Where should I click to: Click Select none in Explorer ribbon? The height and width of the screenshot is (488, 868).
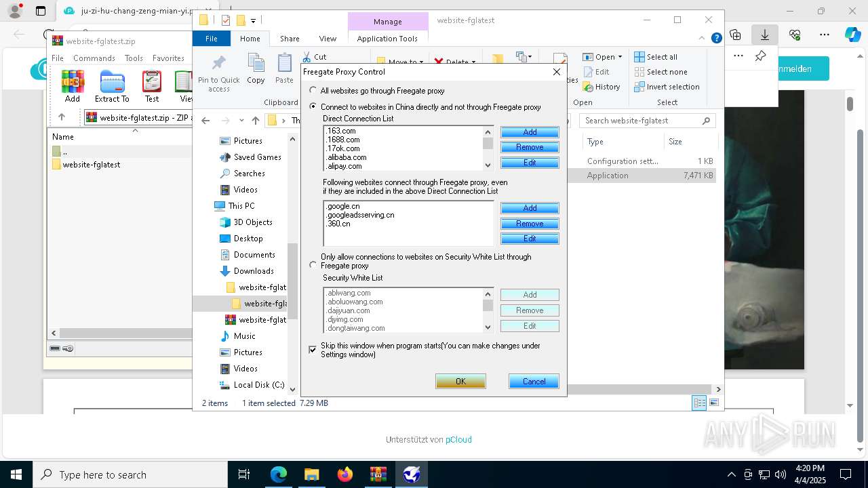(660, 72)
